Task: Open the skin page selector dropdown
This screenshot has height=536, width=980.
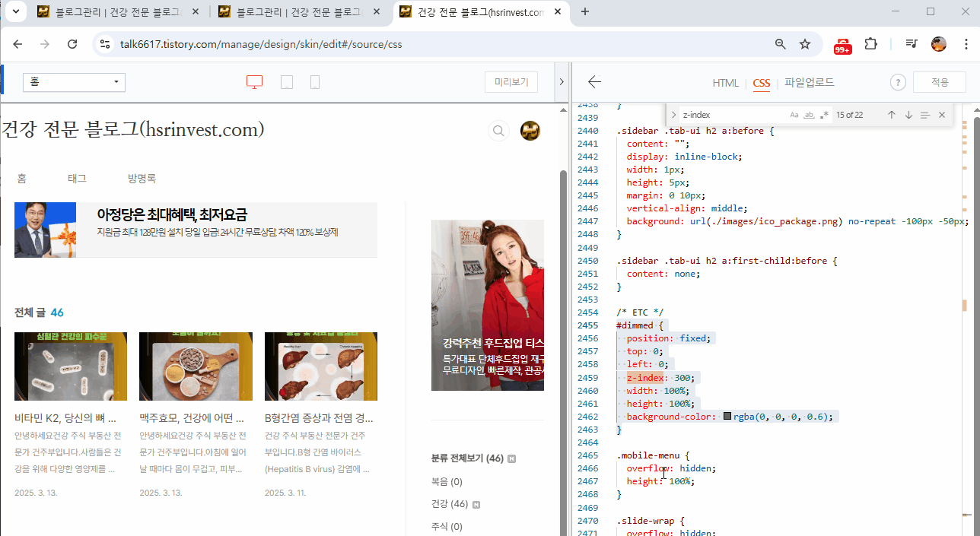Action: coord(73,81)
